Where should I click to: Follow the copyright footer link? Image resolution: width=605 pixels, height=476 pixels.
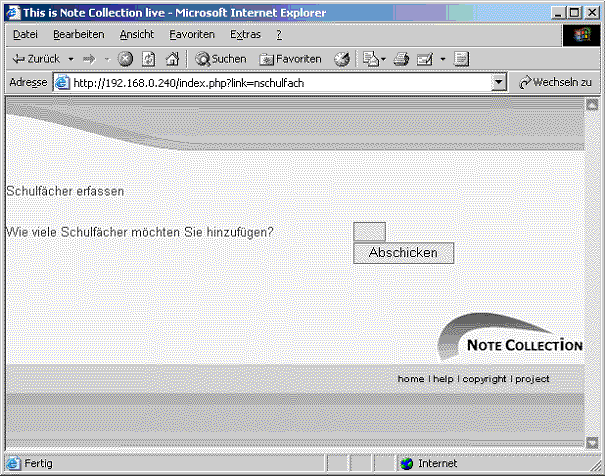[484, 379]
